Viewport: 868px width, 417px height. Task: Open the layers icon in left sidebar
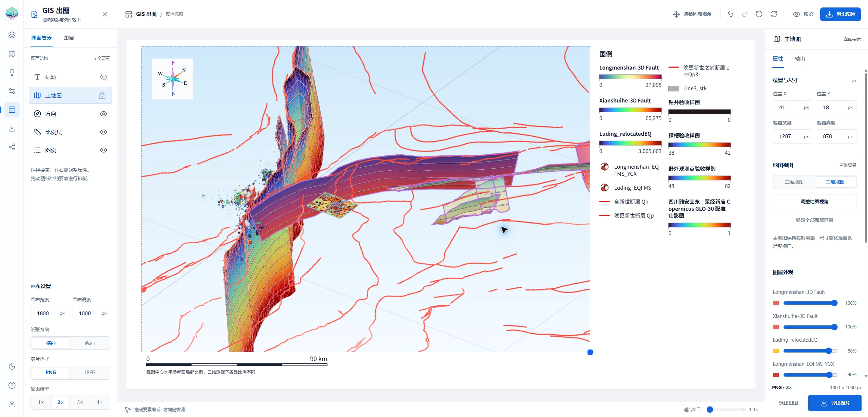tap(12, 35)
